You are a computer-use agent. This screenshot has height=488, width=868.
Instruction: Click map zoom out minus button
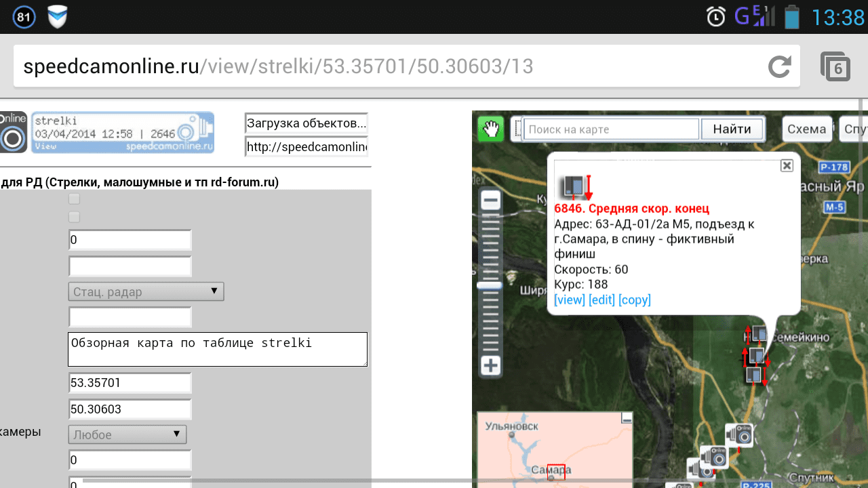[490, 201]
